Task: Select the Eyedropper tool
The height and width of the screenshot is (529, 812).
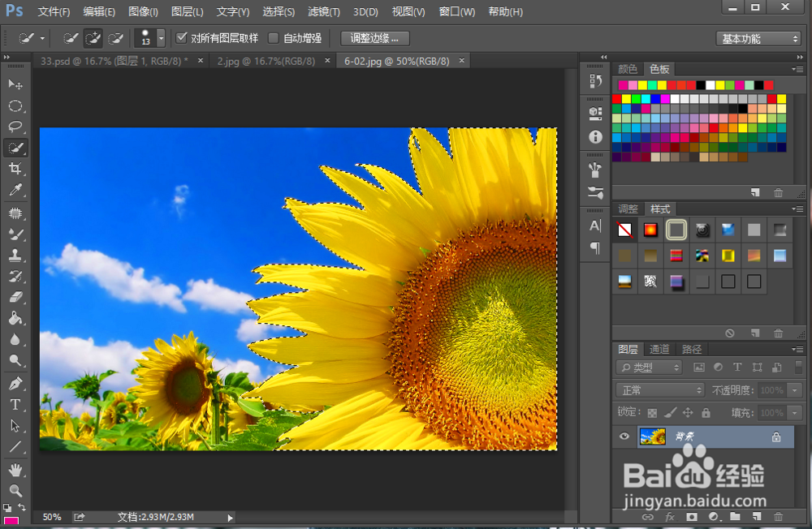Action: [15, 190]
